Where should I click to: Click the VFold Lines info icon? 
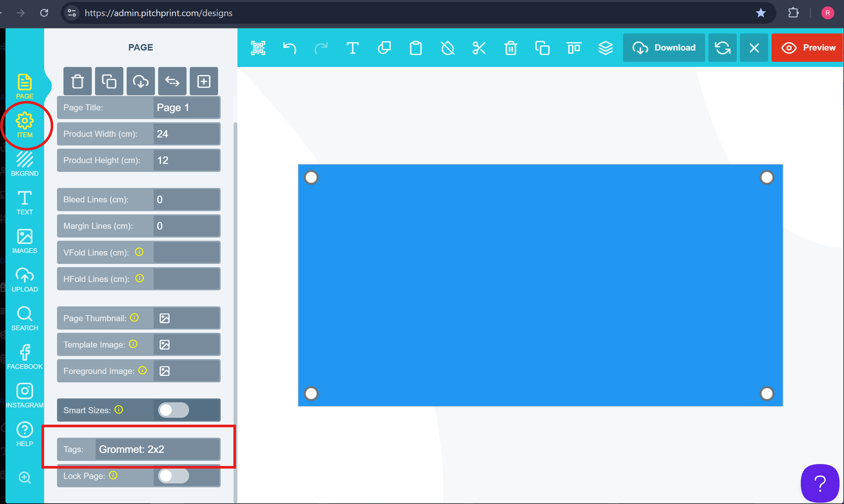coord(139,252)
